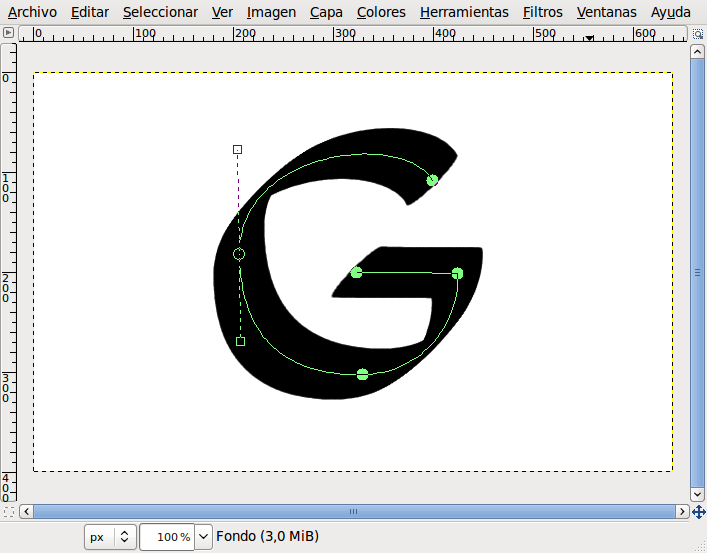Toggle zoom-on-resize icon at top right
707x553 pixels.
click(698, 34)
